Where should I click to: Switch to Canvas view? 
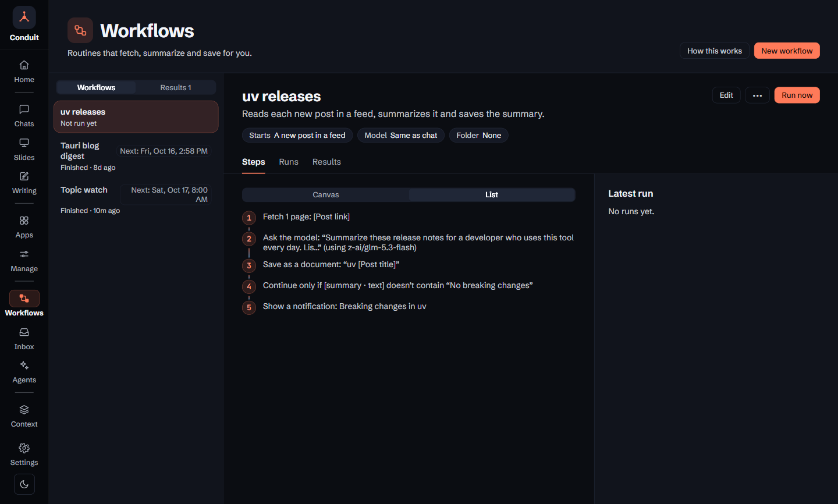pos(326,195)
